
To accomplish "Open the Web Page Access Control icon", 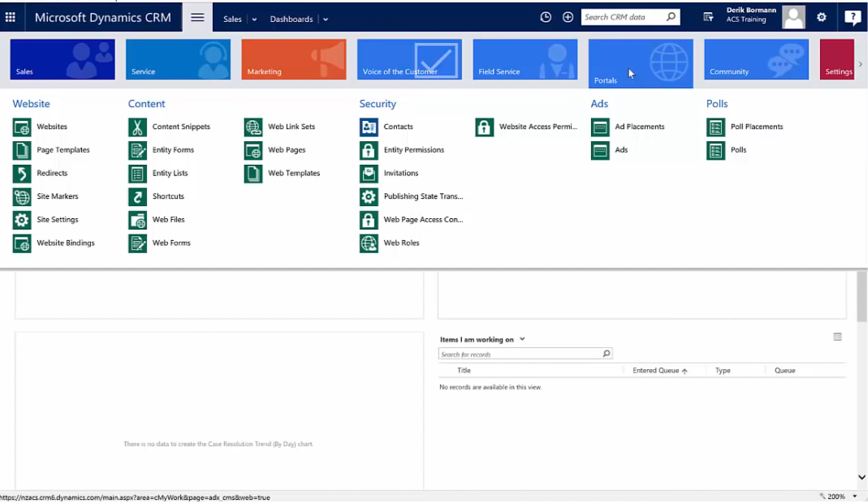I will click(x=369, y=220).
